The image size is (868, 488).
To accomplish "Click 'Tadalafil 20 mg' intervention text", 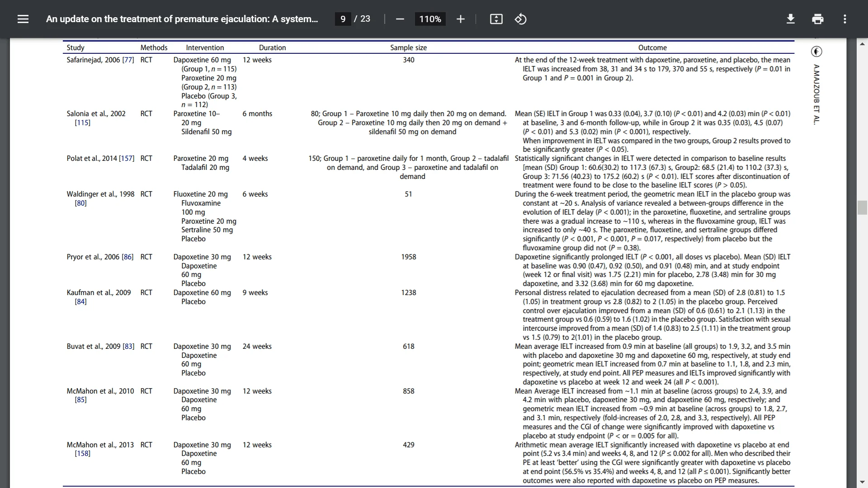I will (x=205, y=168).
